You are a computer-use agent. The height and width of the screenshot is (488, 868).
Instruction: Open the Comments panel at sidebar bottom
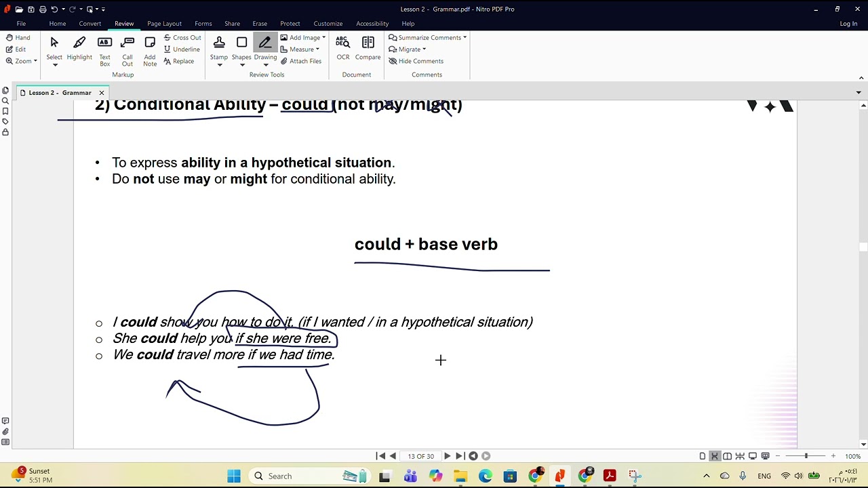[5, 421]
